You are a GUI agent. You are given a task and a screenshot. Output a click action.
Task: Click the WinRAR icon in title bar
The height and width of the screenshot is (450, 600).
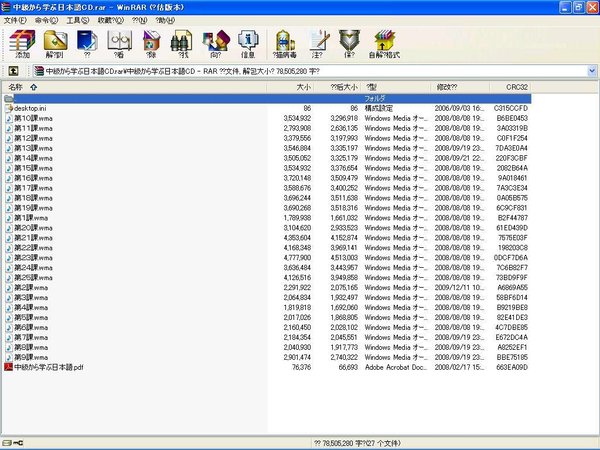point(6,7)
